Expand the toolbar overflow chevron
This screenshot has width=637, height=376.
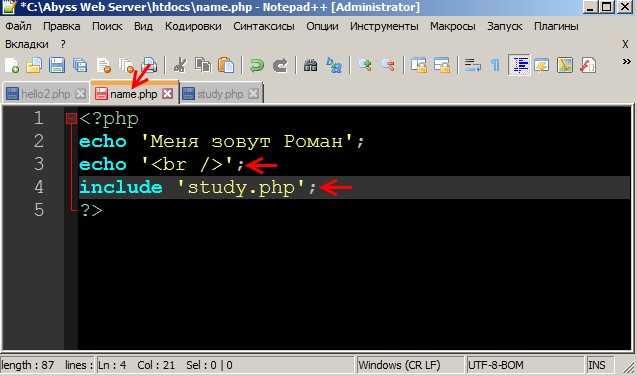click(x=626, y=62)
